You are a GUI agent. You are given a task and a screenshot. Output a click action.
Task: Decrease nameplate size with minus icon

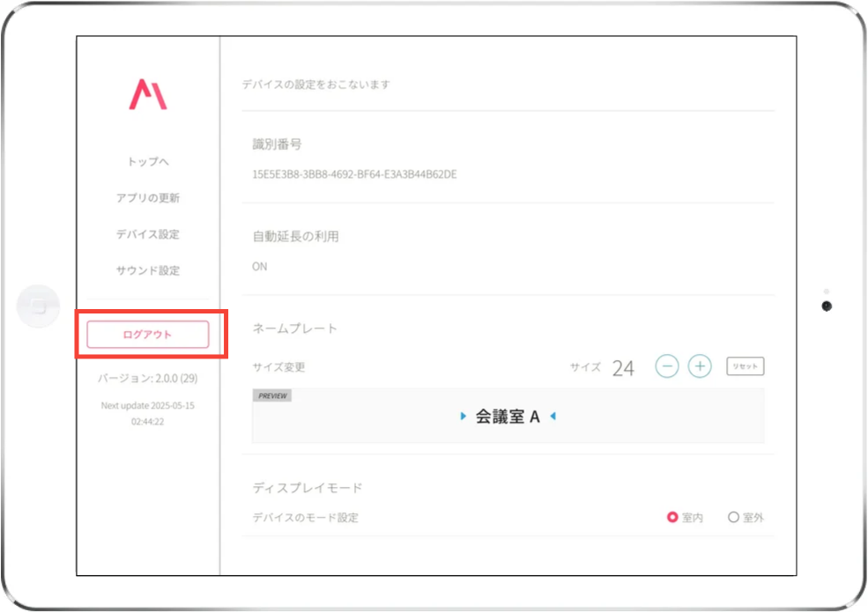click(667, 366)
